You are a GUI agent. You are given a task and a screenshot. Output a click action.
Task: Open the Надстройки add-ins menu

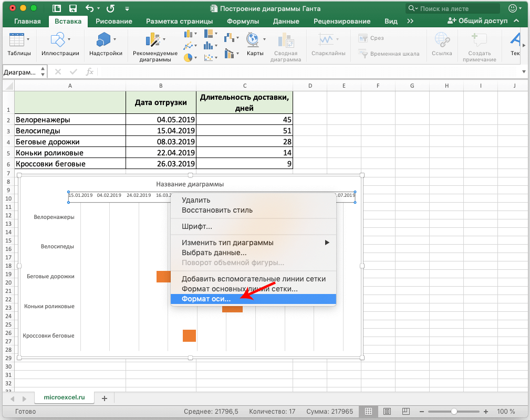(106, 44)
